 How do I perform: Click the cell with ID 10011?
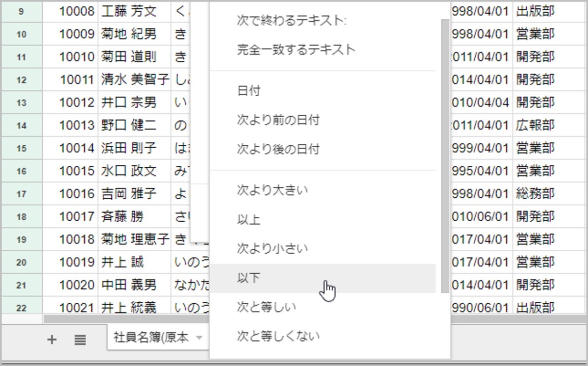tap(70, 79)
